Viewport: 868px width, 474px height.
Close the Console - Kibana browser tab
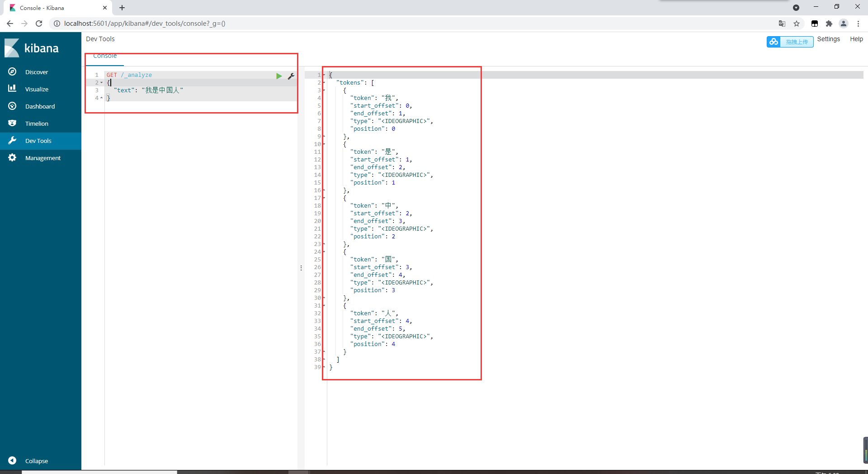point(105,8)
